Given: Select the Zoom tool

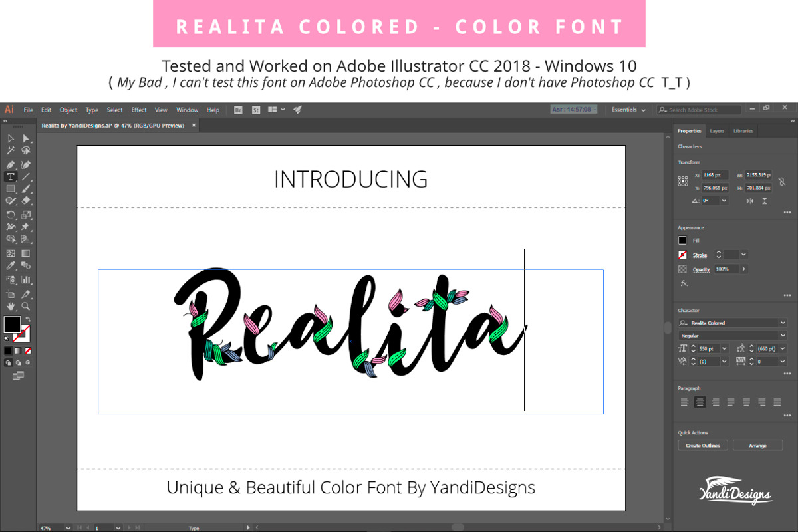Looking at the screenshot, I should click(x=26, y=306).
